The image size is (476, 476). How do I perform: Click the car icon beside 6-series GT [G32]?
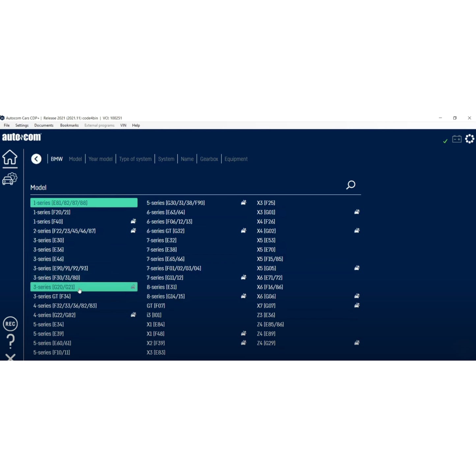(x=244, y=231)
